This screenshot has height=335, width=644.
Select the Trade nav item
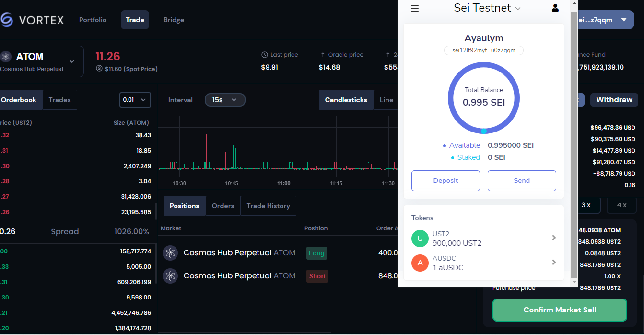pos(135,20)
